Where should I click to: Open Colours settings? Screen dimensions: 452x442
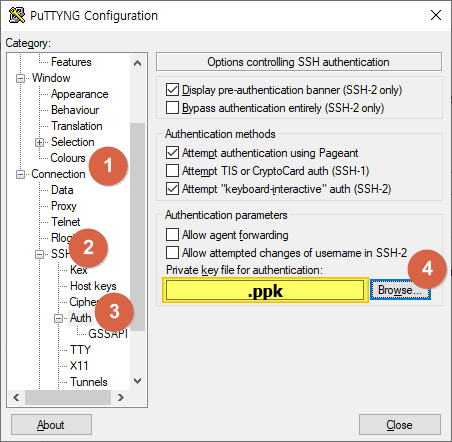pos(68,158)
